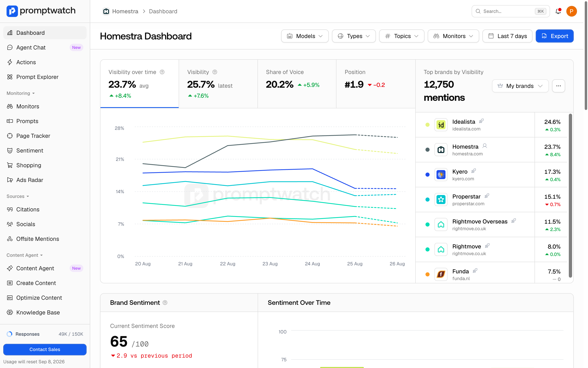This screenshot has width=588, height=368.
Task: Open more options ellipsis for top brands
Action: tap(558, 86)
